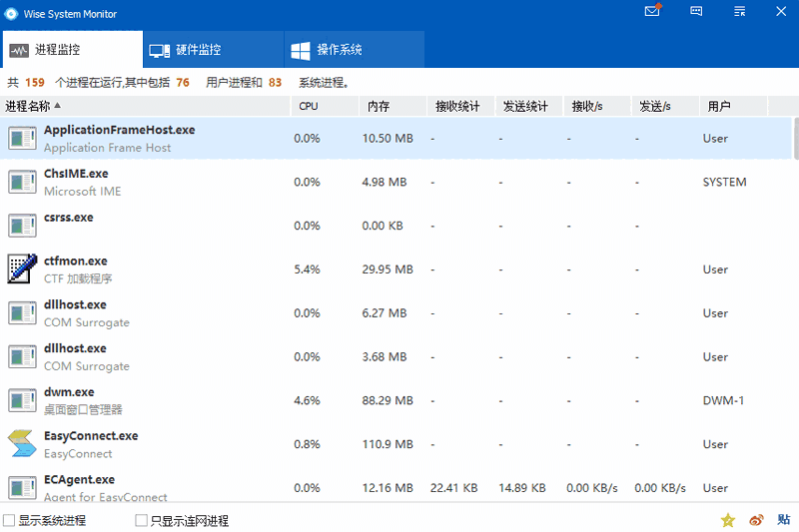799x532 pixels.
Task: Click the yellow star favorite icon
Action: click(728, 520)
